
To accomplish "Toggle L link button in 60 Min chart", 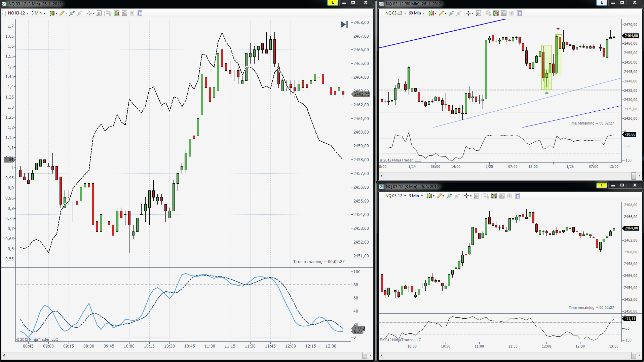I will tap(602, 3).
